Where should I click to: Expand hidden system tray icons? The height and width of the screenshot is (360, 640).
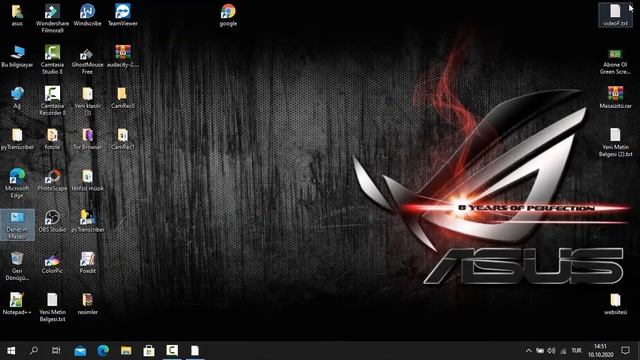(x=529, y=351)
